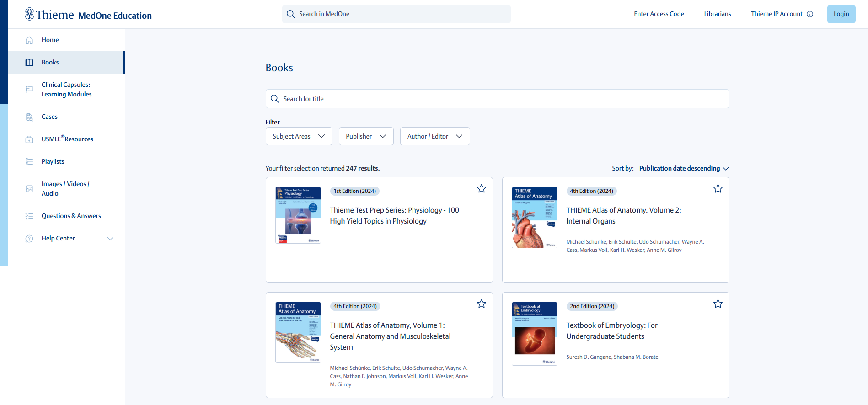Open the Author / Editor filter dropdown
Viewport: 868px width, 405px height.
(x=435, y=136)
